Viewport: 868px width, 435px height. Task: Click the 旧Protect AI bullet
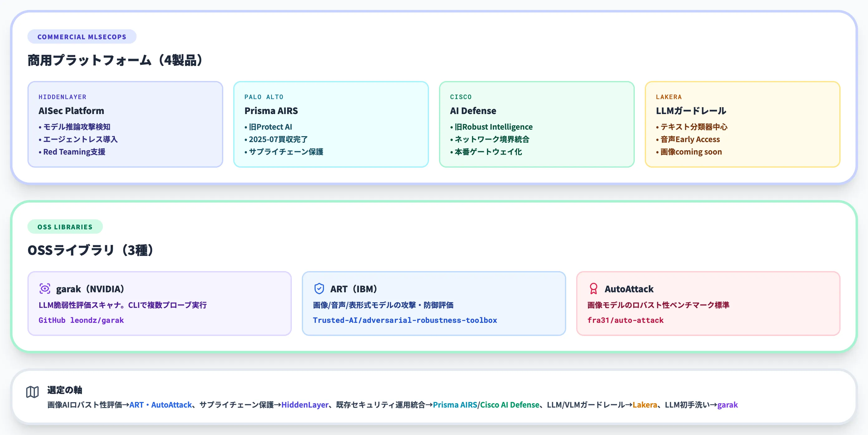(268, 127)
